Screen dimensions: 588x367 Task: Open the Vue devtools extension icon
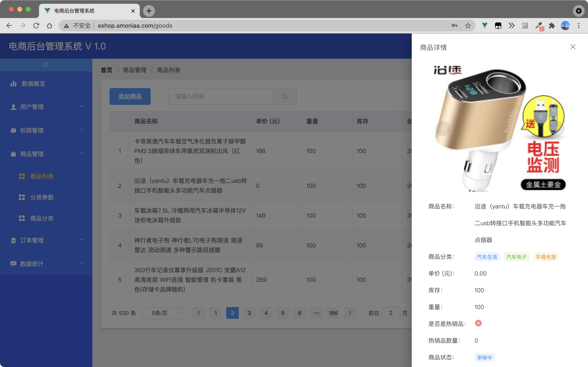(485, 26)
